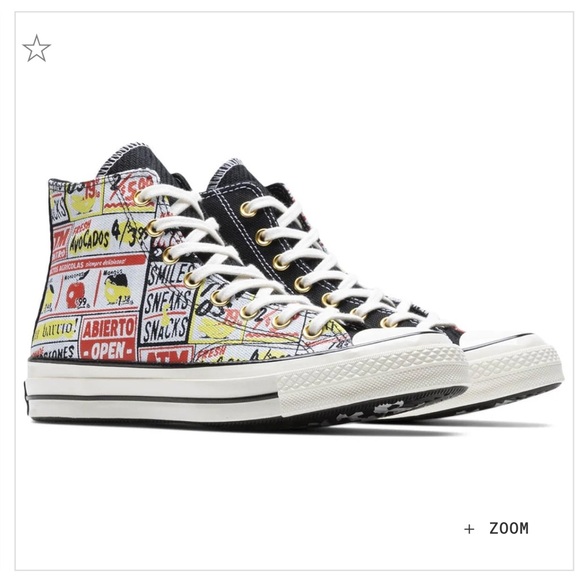Screen dimensions: 580x580
Task: Select the ZOOM text label
Action: coord(509,528)
